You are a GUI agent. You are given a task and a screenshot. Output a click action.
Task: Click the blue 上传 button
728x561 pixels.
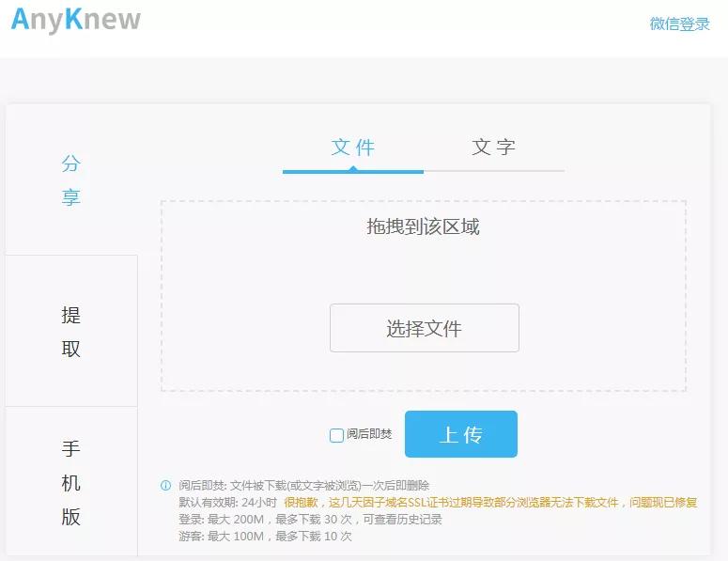click(x=460, y=434)
